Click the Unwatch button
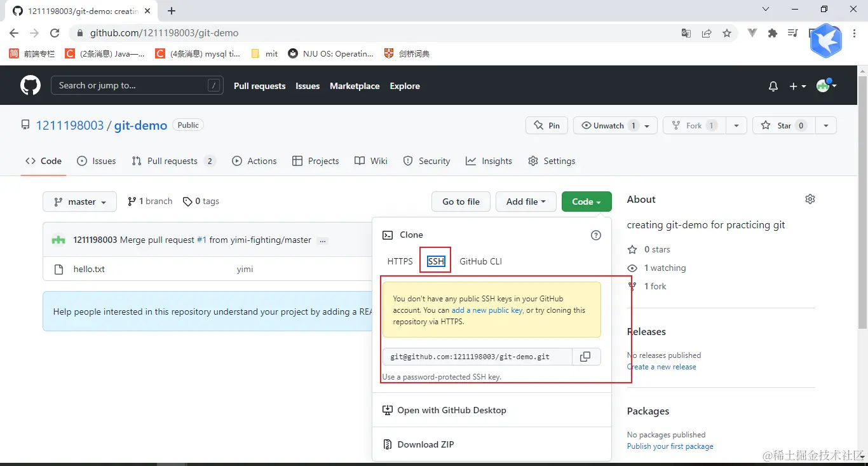Image resolution: width=868 pixels, height=466 pixels. (x=609, y=125)
